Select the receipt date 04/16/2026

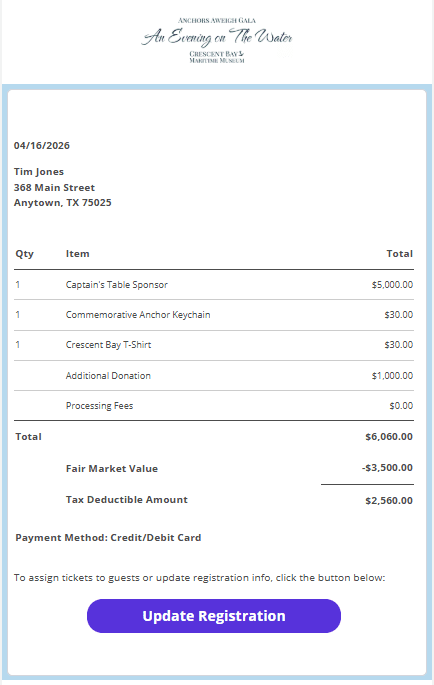(42, 145)
